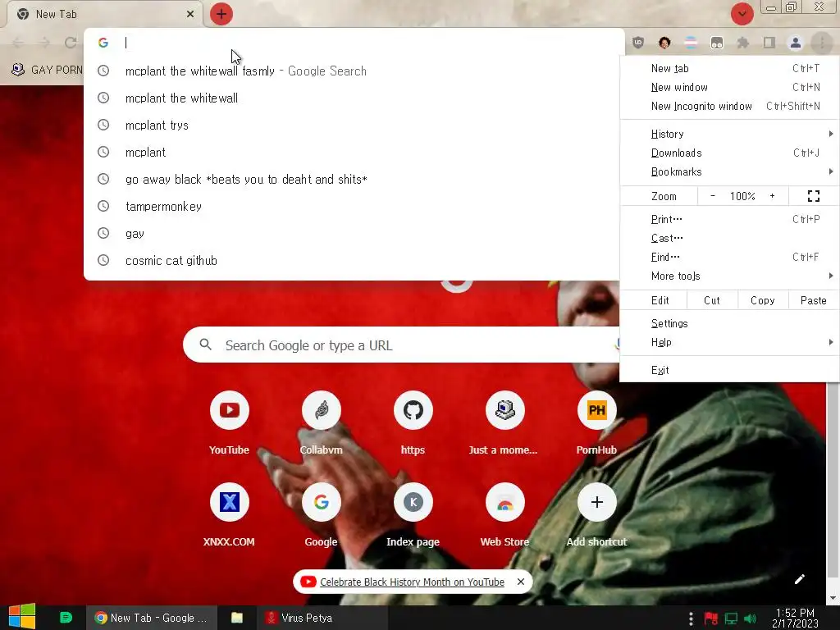The image size is (840, 630).
Task: Choose Exit from the Chrome menu
Action: [x=729, y=370]
